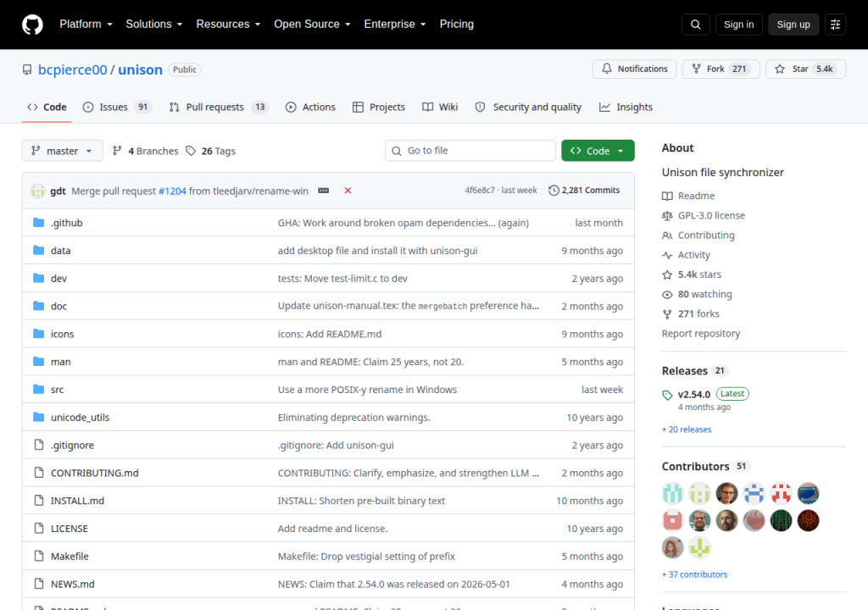Open the bcpierce00 owner link
868x610 pixels.
coord(72,69)
